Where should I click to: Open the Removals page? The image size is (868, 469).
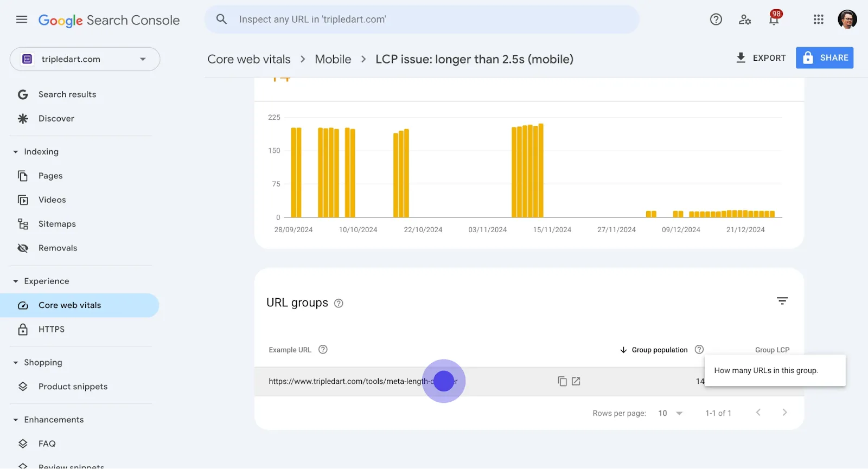[x=58, y=248]
